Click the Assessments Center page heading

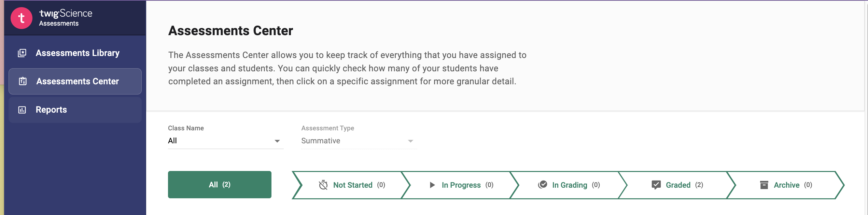pos(230,31)
